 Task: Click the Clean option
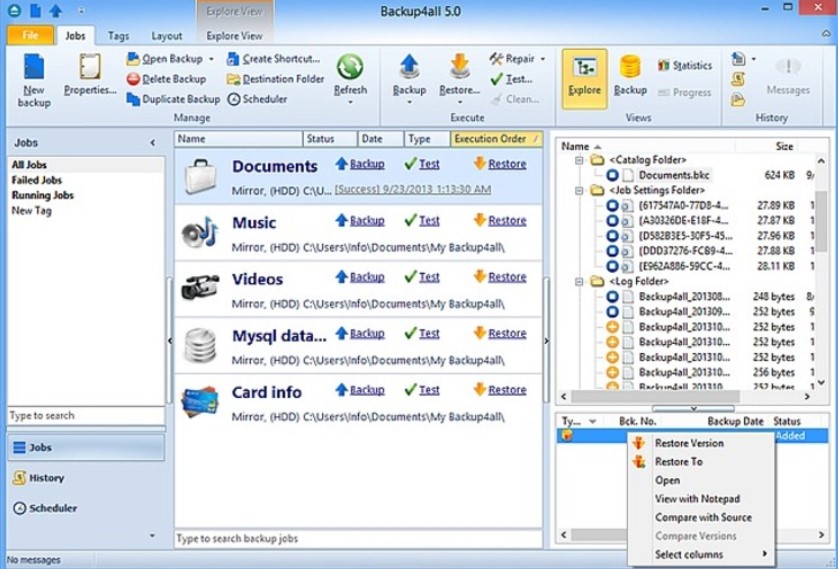pos(515,99)
